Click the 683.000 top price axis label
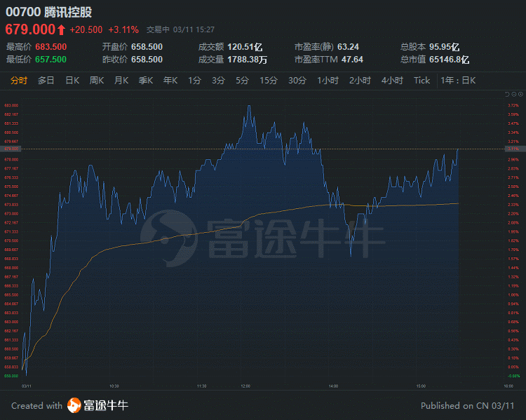 pyautogui.click(x=11, y=105)
